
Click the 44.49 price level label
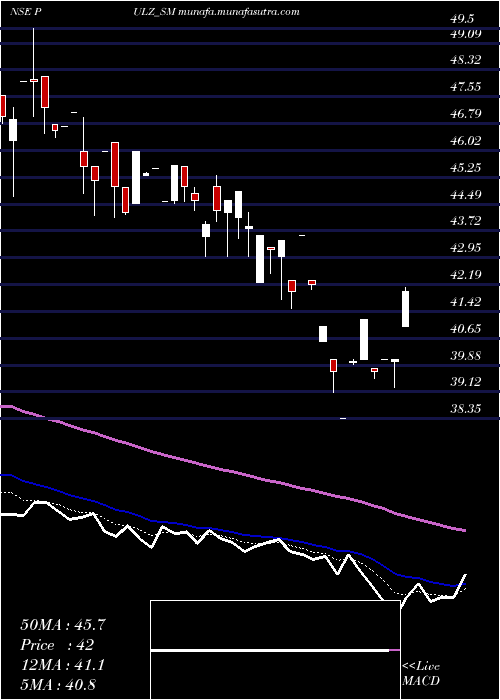[465, 194]
